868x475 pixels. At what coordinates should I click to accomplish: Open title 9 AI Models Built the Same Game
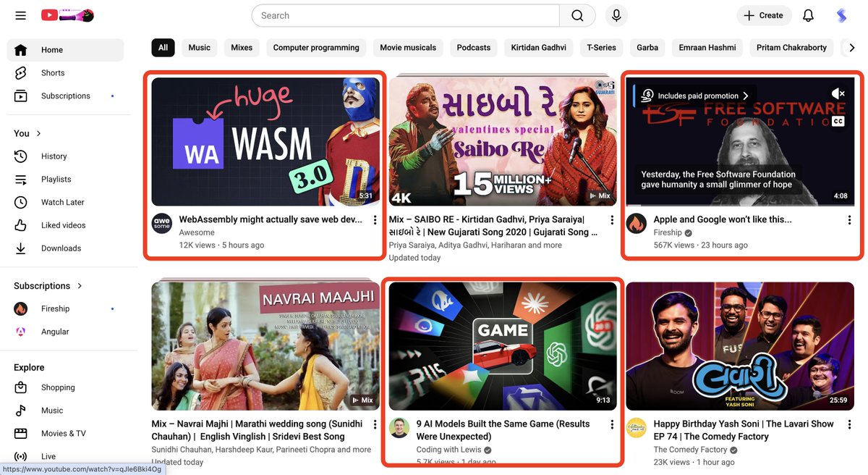tap(503, 430)
